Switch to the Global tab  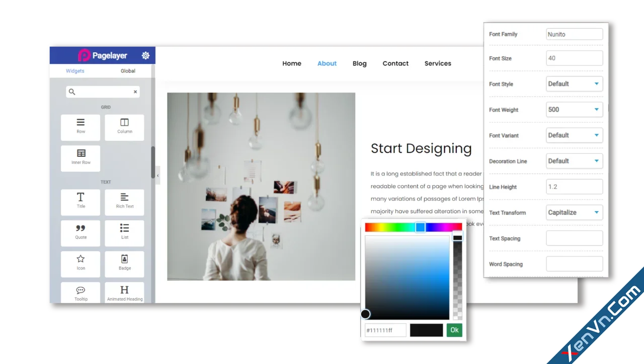coord(127,71)
